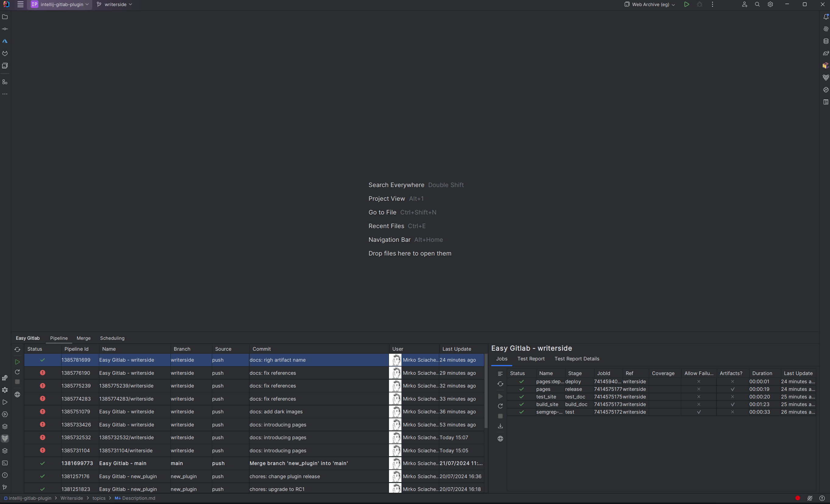
Task: Open the Services tool window
Action: 5,415
